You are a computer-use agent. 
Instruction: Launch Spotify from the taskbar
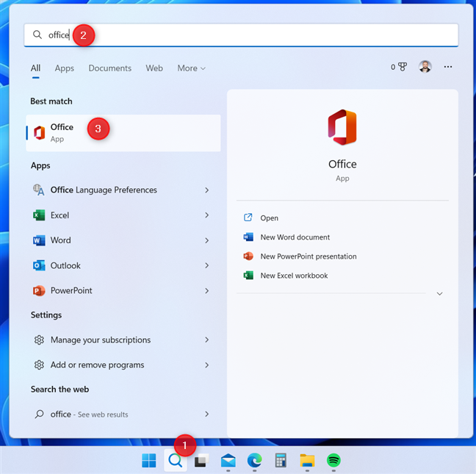pyautogui.click(x=333, y=460)
